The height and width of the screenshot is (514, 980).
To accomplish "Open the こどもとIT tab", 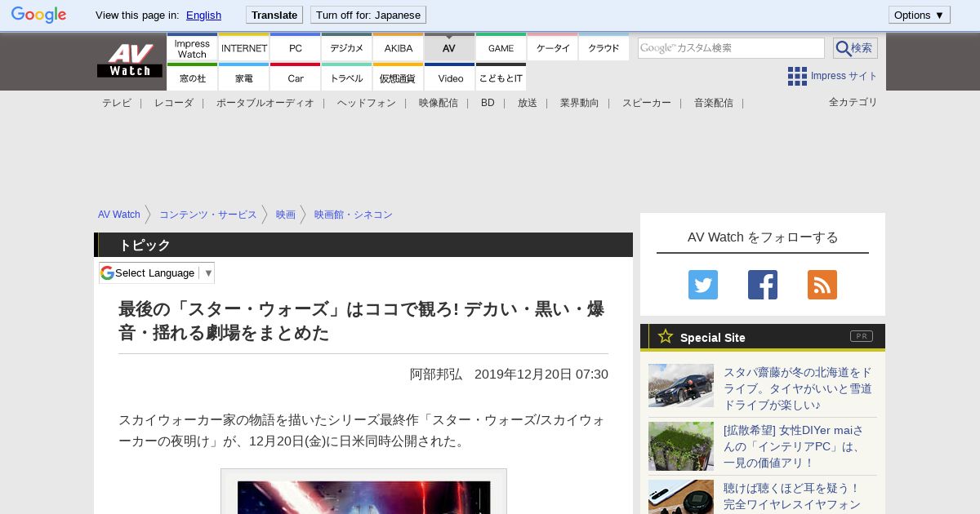I will (501, 78).
